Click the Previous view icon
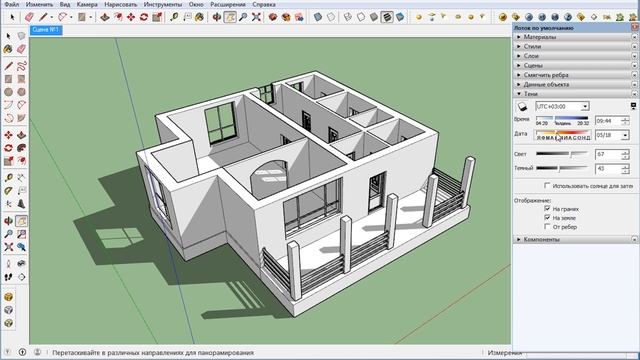 (x=22, y=247)
